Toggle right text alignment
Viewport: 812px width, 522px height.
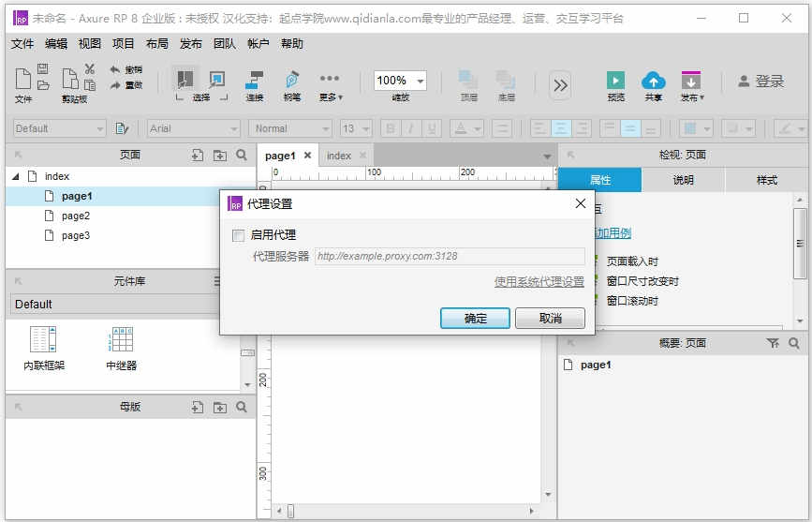point(581,128)
